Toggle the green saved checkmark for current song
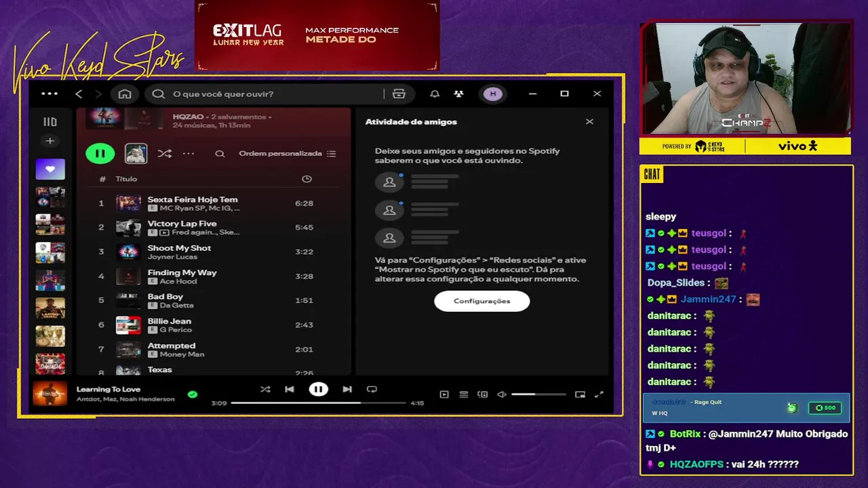Screen dimensions: 868x488 (193, 394)
